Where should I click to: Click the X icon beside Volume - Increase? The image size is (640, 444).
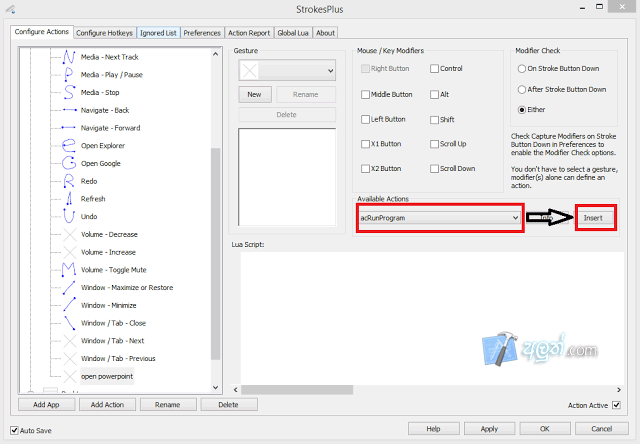tap(70, 252)
